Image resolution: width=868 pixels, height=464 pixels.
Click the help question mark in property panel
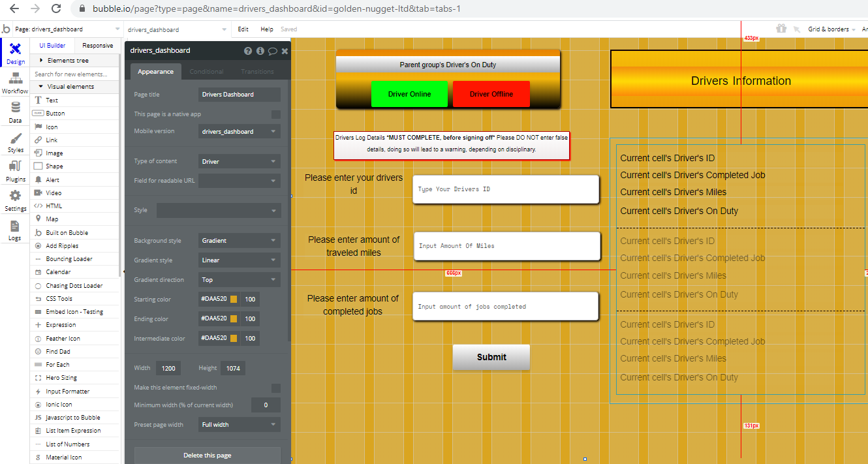point(248,51)
